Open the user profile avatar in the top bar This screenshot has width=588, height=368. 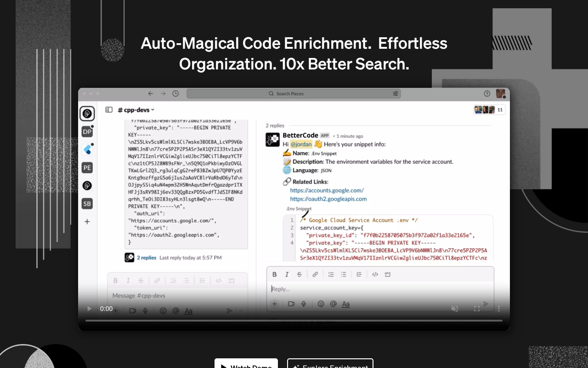[501, 93]
